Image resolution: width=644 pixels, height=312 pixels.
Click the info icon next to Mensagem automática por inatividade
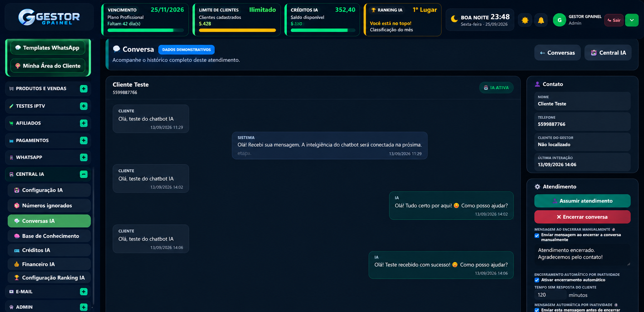[x=616, y=305]
